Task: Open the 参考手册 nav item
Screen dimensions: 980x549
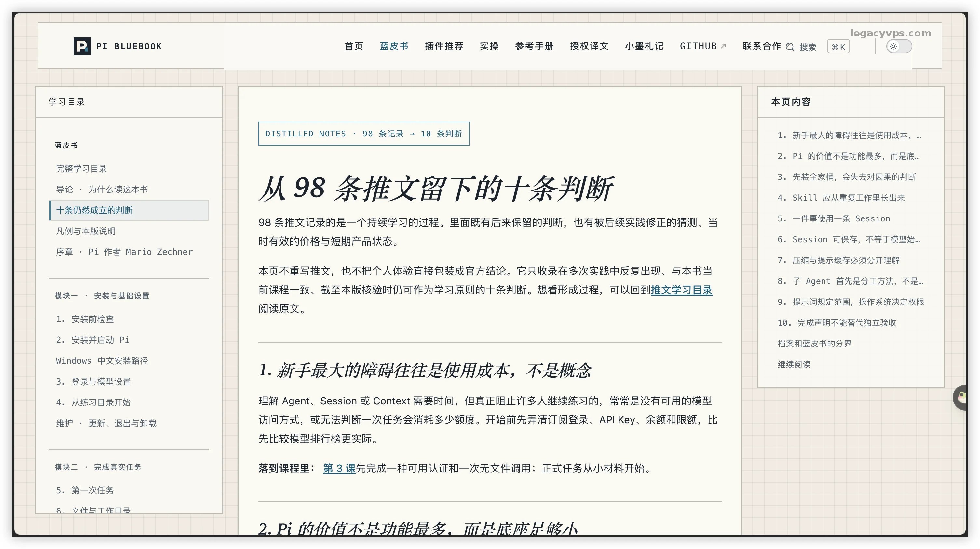Action: point(534,46)
